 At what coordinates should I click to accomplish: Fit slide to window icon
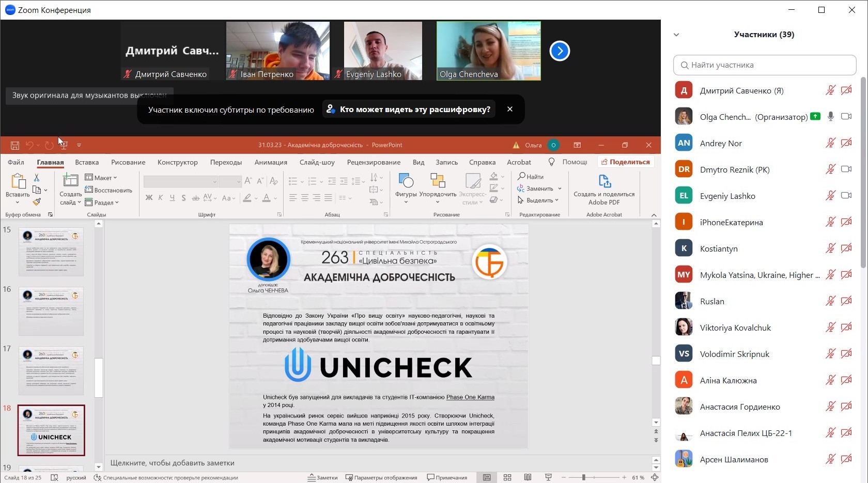655,477
